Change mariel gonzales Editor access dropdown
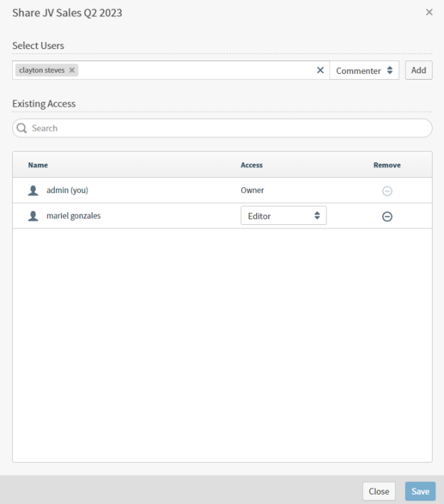The height and width of the screenshot is (504, 444). pyautogui.click(x=283, y=216)
